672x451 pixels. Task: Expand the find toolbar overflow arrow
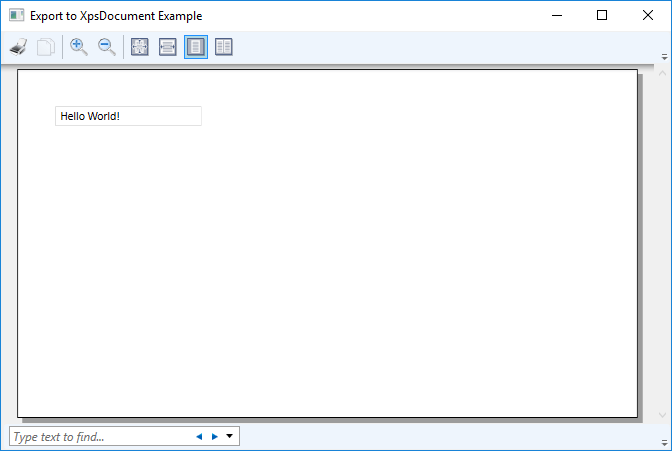pos(664,438)
